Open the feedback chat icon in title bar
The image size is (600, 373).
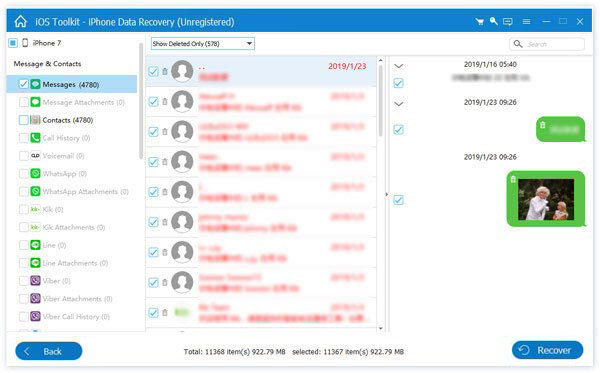(x=508, y=22)
